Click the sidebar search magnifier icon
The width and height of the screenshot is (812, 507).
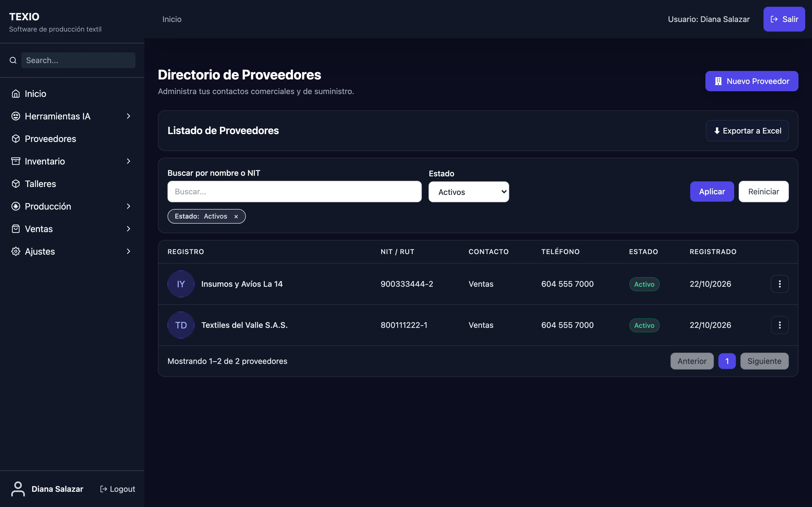pos(13,60)
